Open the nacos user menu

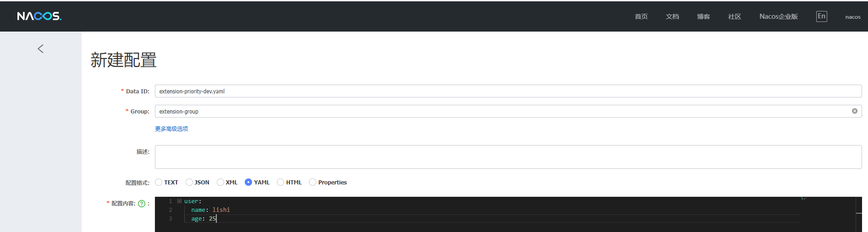pyautogui.click(x=852, y=17)
